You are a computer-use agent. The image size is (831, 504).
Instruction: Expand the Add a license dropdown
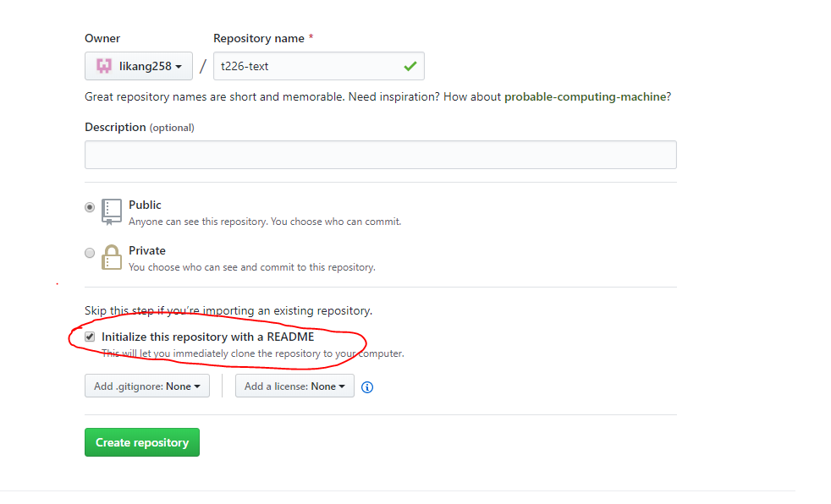294,386
